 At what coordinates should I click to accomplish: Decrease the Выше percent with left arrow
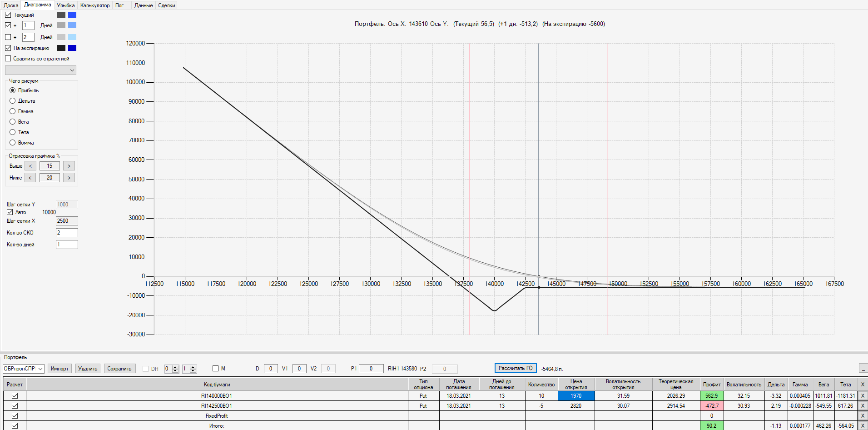coord(30,166)
